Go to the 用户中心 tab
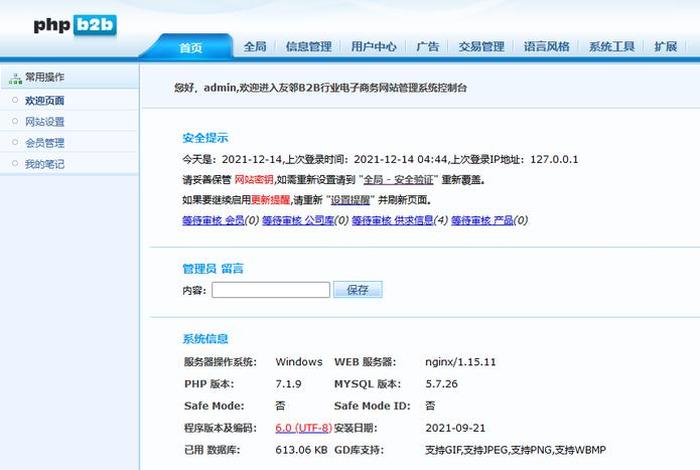Viewport: 700px width, 470px height. click(374, 46)
